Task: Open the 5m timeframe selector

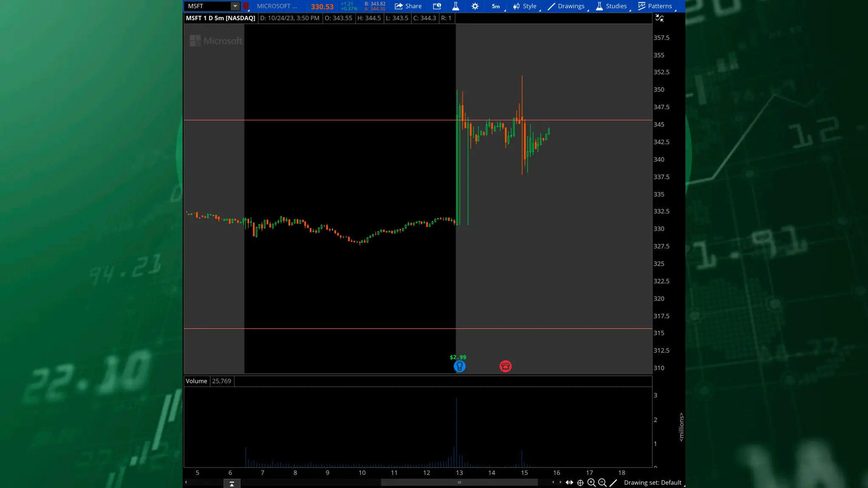Action: coord(496,6)
